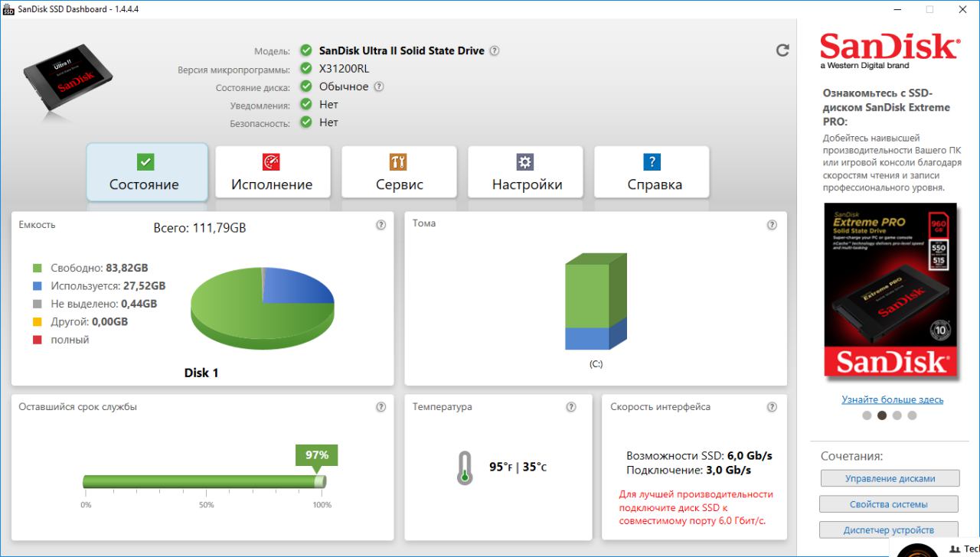The image size is (980, 557).
Task: Click help icon in Оставшийся срок службы panel
Action: pos(381,407)
